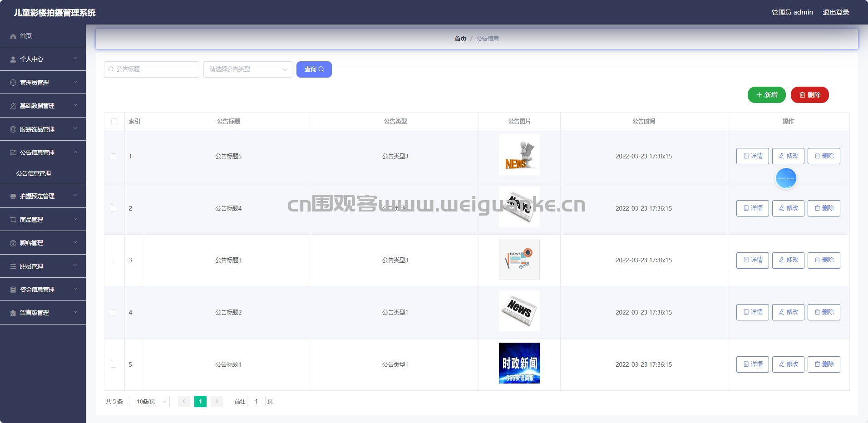Click the 留言版管理 clipboard icon
Viewport: 868px width, 423px height.
click(13, 313)
